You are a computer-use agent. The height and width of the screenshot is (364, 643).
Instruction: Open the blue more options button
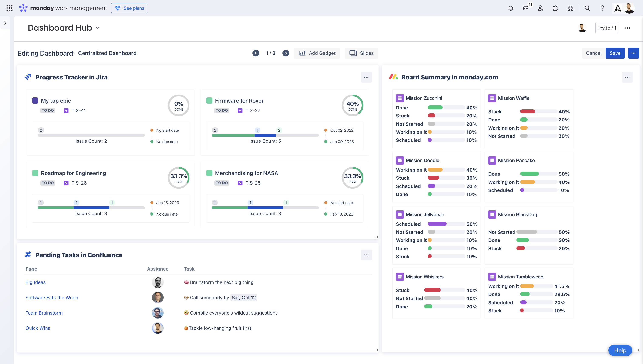coord(633,53)
